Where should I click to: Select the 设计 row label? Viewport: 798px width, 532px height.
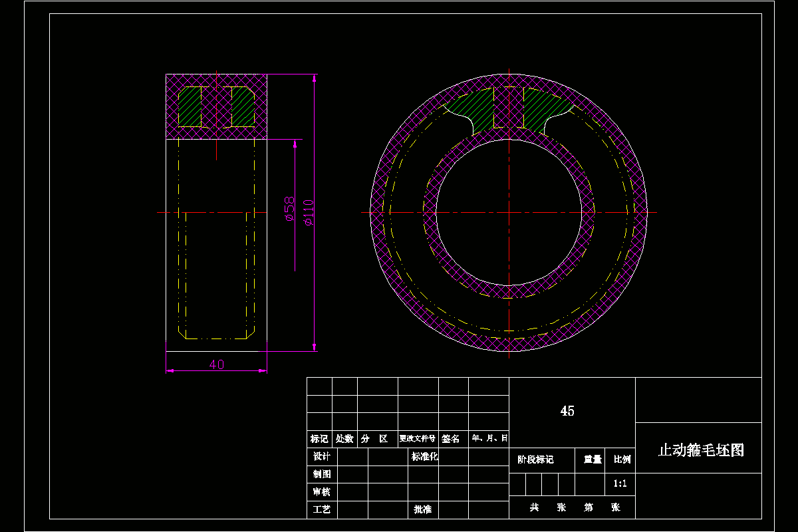322,457
